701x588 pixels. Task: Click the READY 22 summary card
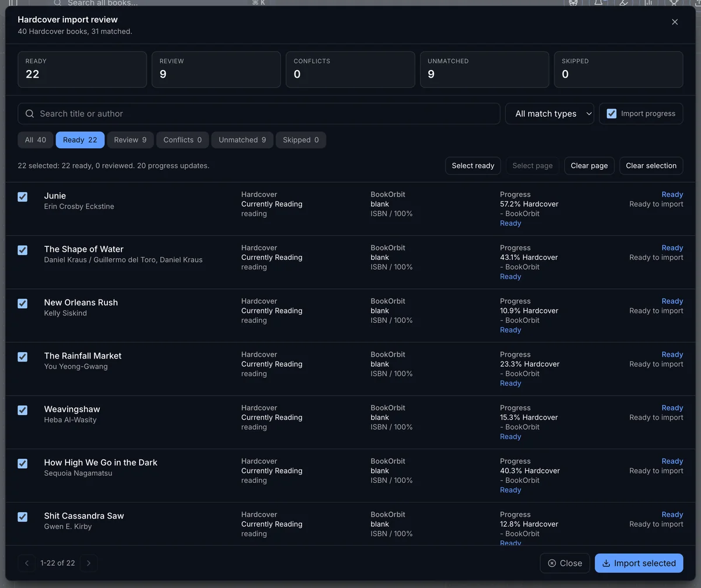coord(82,69)
